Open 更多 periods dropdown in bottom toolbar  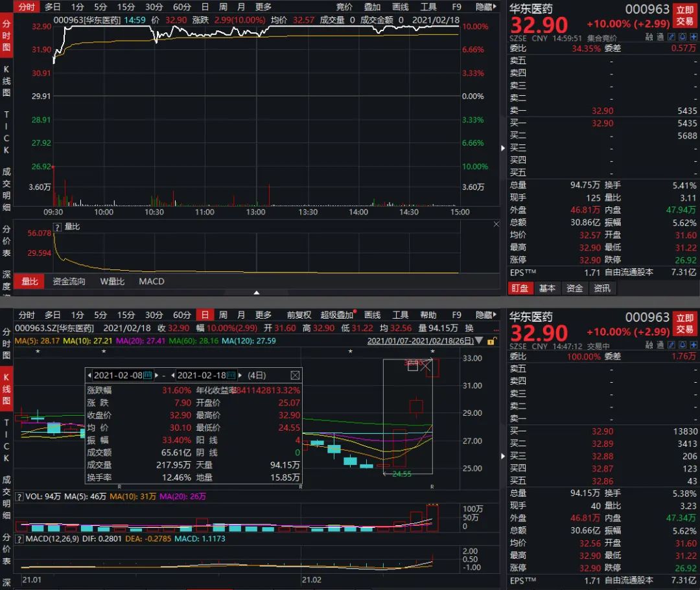263,315
